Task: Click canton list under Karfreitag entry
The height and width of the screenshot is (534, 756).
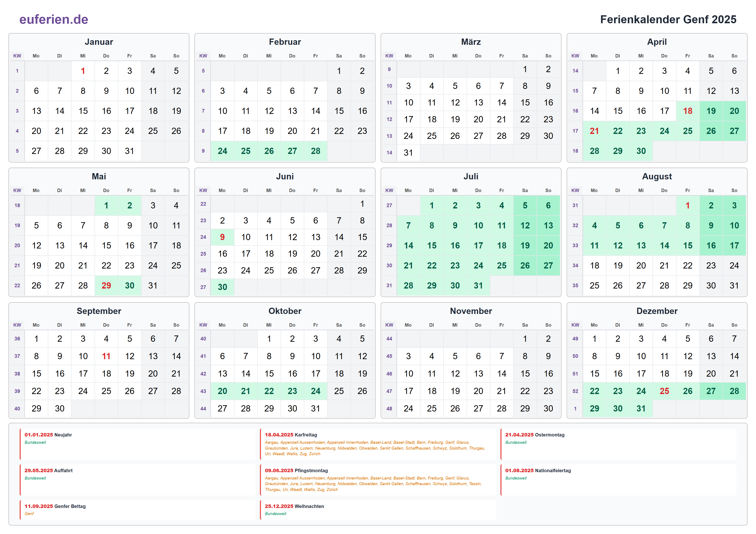Action: (x=375, y=448)
